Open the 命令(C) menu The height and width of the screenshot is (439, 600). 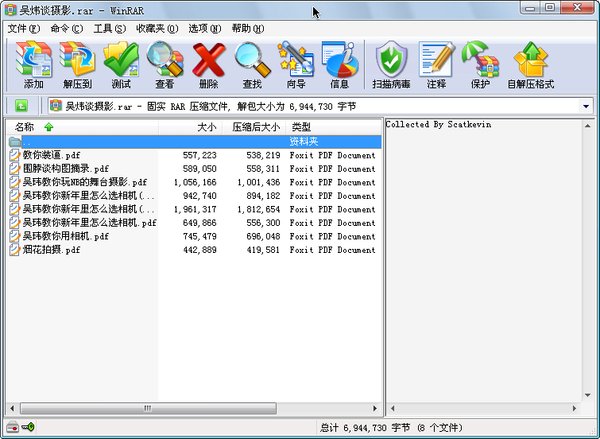67,29
